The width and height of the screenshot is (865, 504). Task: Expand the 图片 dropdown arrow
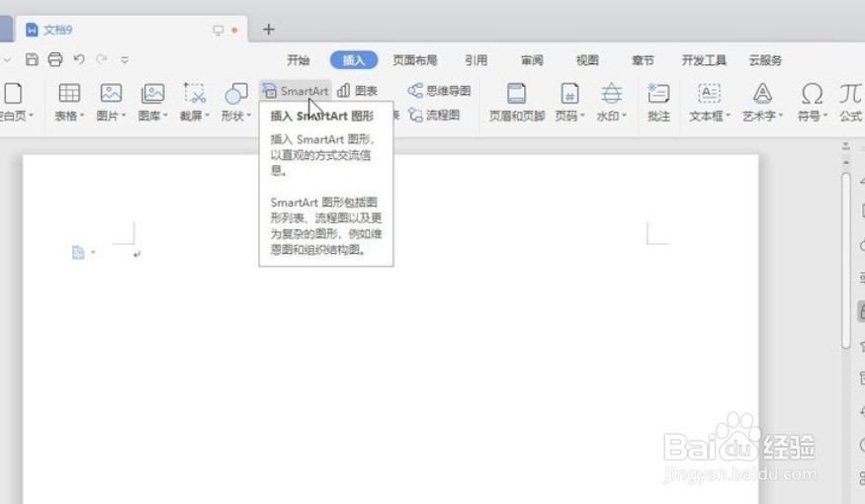pyautogui.click(x=125, y=116)
